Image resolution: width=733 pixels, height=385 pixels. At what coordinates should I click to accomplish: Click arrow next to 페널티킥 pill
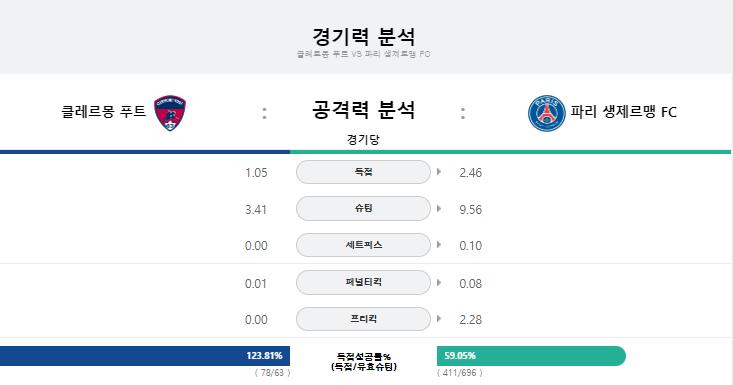click(439, 283)
